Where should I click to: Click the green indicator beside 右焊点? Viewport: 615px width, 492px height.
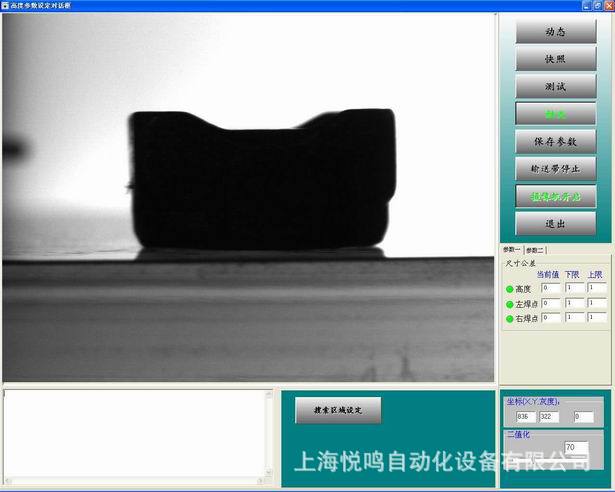click(x=509, y=318)
